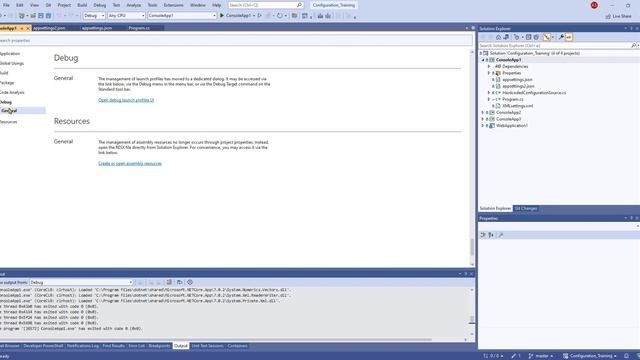Expand the Dependencies node

pyautogui.click(x=489, y=67)
